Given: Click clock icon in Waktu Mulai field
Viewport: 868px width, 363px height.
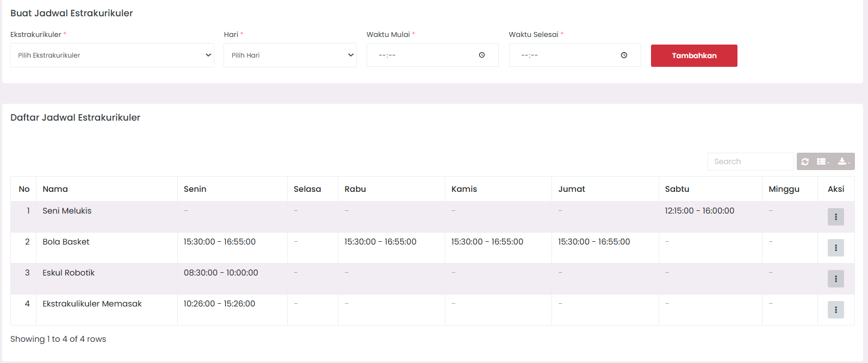Looking at the screenshot, I should 482,55.
